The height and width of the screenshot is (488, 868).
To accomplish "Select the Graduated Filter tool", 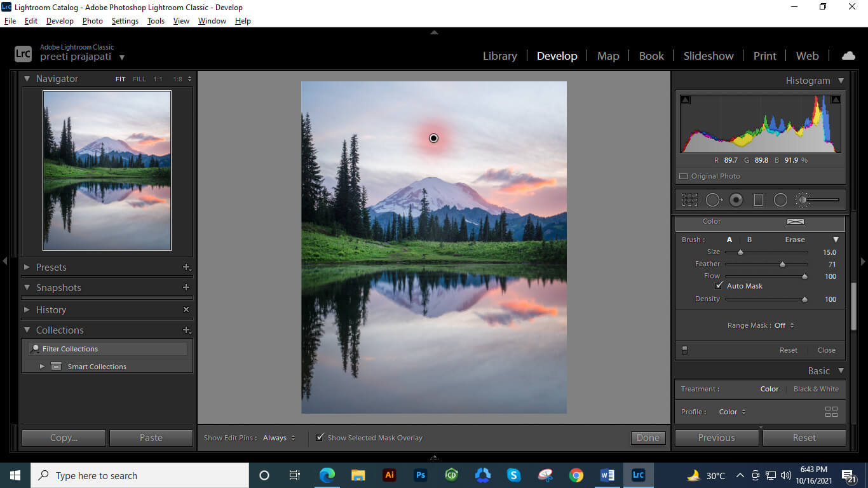I will (x=758, y=200).
